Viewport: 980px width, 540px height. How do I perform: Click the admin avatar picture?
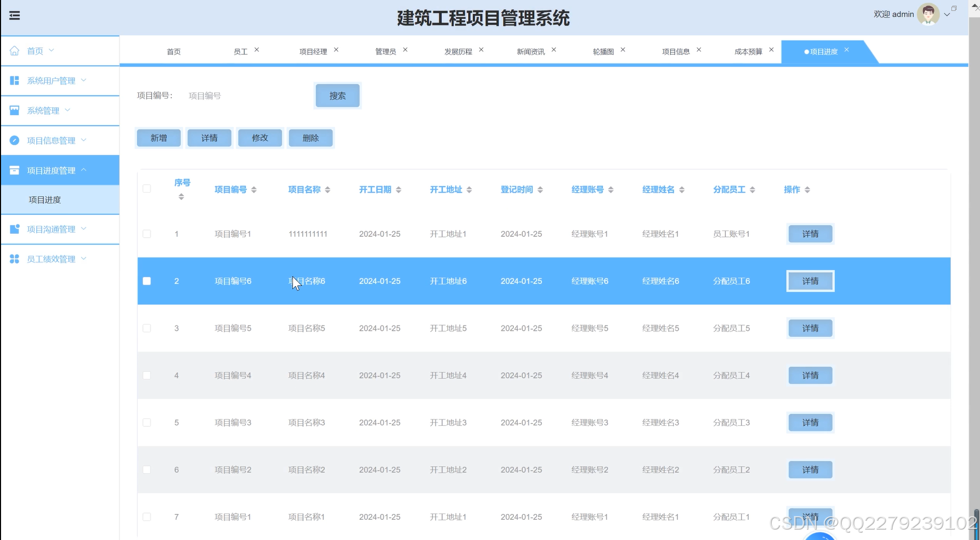929,14
